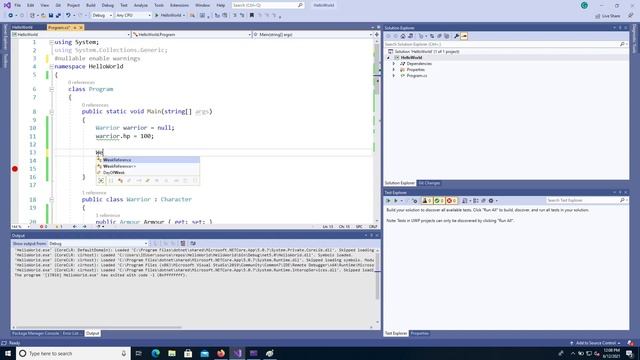Expand the Properties node in Solution Explorer
Image resolution: width=640 pixels, height=360 pixels.
click(x=394, y=70)
